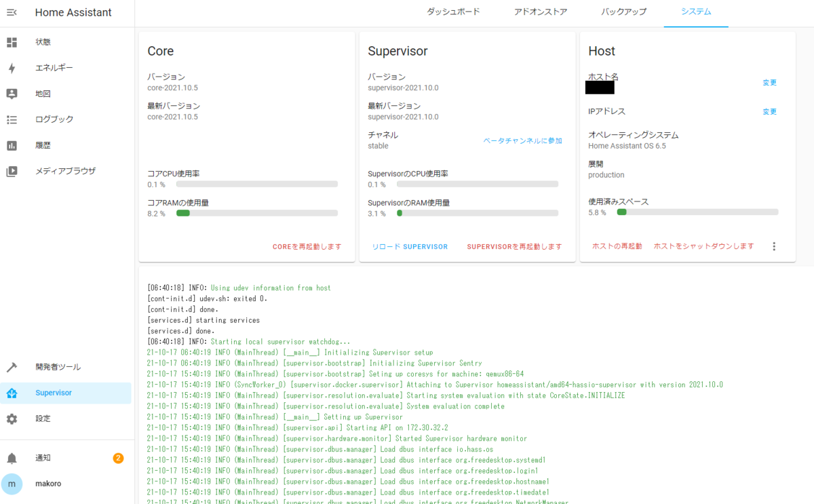Viewport: 814px width, 504px height.
Task: Open 通知 in the sidebar
Action: click(x=66, y=458)
